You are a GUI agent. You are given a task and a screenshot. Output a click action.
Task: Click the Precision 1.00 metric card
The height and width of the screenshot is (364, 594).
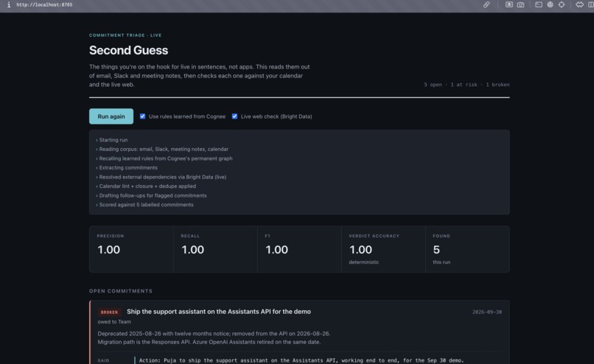[131, 249]
